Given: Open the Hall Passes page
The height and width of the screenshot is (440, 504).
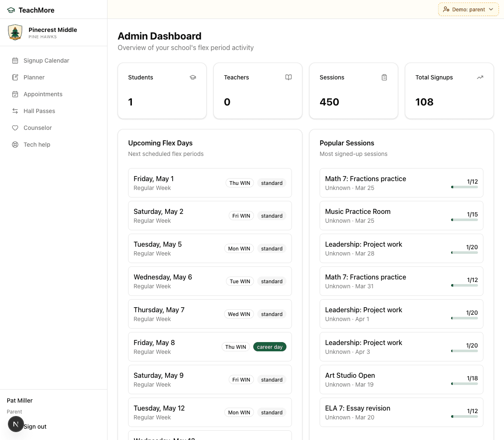Looking at the screenshot, I should tap(54, 111).
